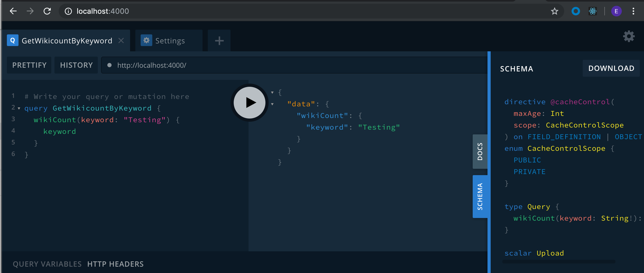Click the Settings tab gear icon
This screenshot has height=273, width=644.
(x=146, y=40)
